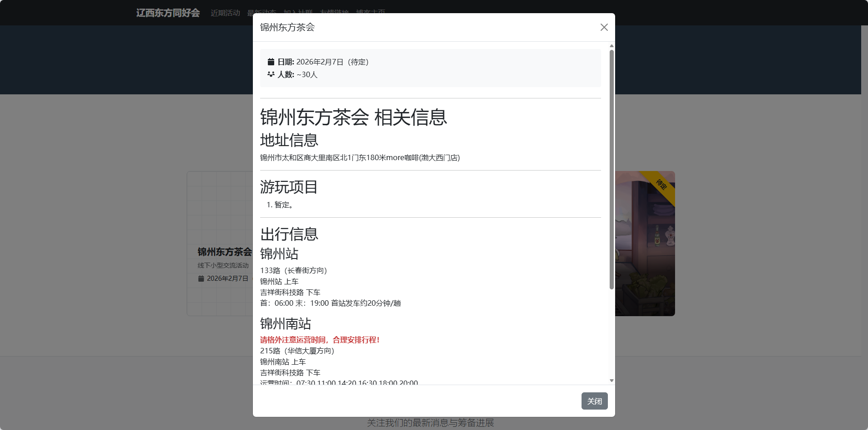Open the 近期活动 navigation menu item

coord(225,13)
